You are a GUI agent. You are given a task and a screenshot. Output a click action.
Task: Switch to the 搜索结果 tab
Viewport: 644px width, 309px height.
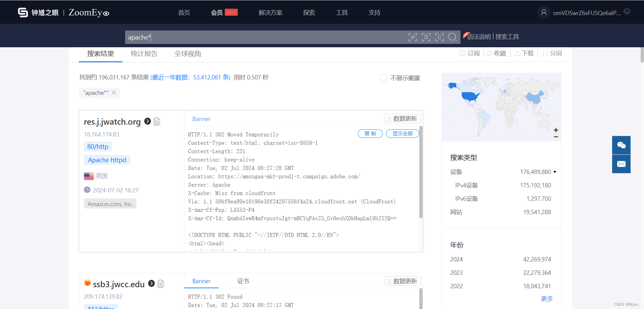pyautogui.click(x=101, y=54)
